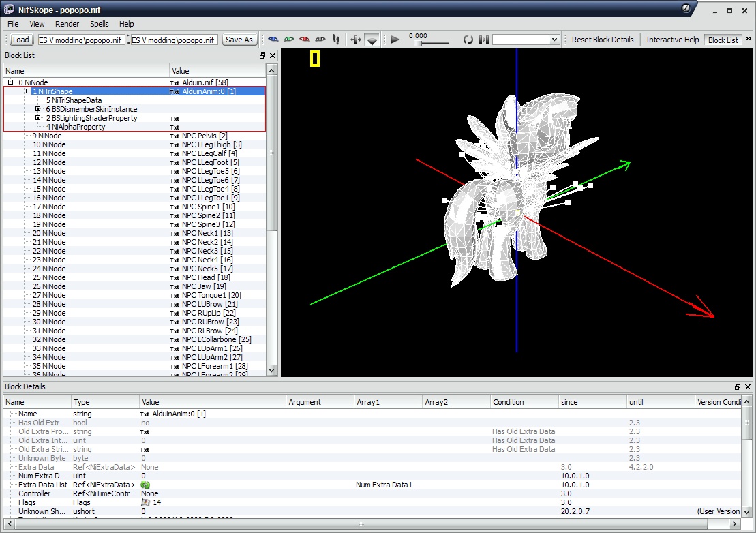Select the Controller row in Block Details
Image resolution: width=756 pixels, height=533 pixels.
(372, 493)
